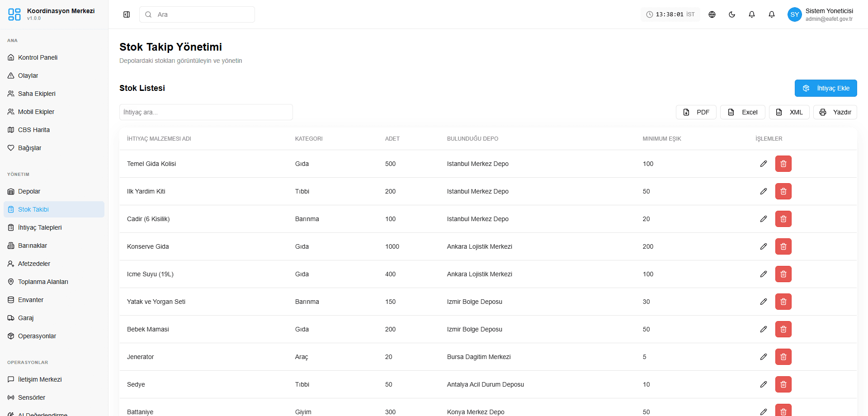Select Bağışlar in the sidebar

tap(54, 148)
